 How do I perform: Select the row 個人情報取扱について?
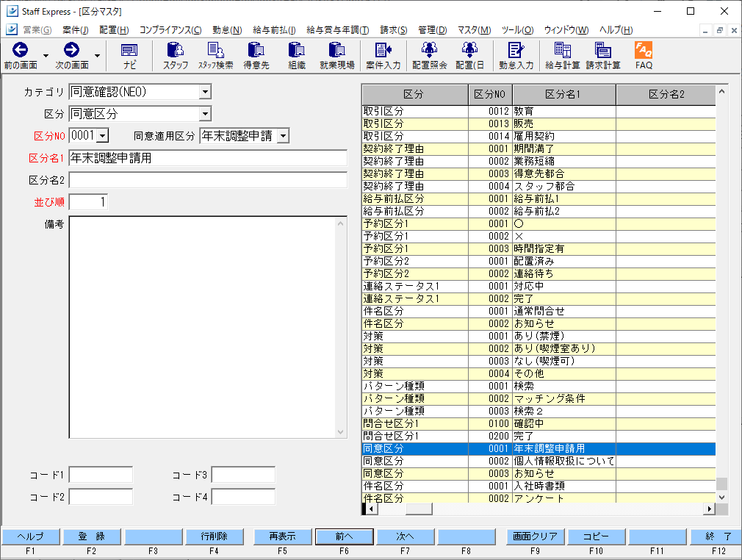click(539, 461)
